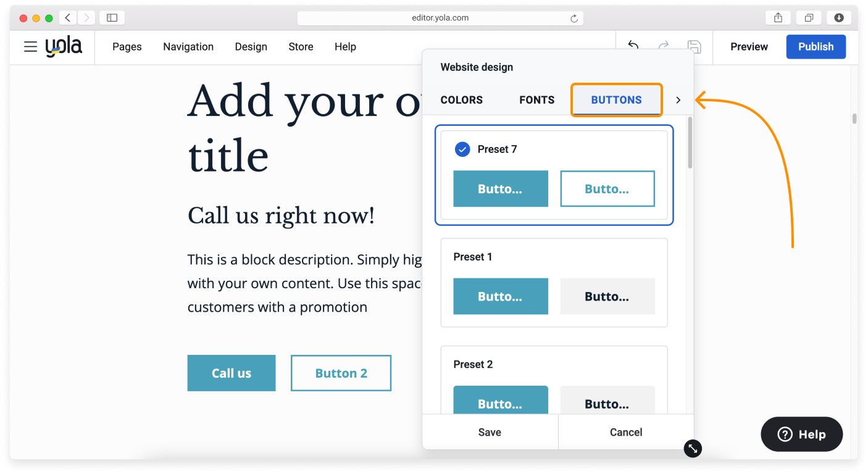Select the Preset 7 checkmark
Image resolution: width=868 pixels, height=474 pixels.
click(x=462, y=149)
